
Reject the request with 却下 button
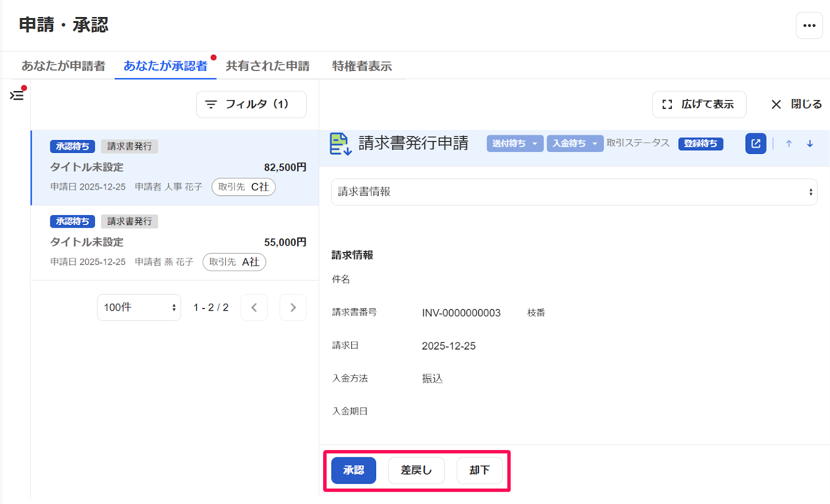point(479,470)
